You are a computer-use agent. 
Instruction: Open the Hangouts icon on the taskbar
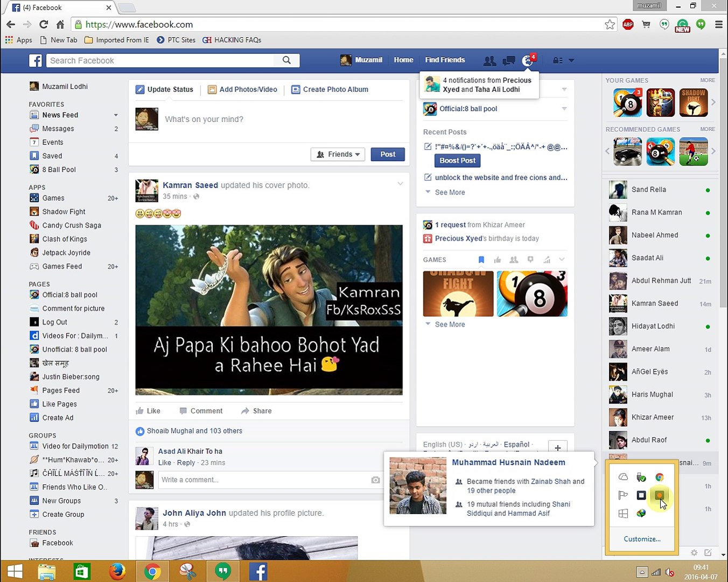pyautogui.click(x=223, y=571)
